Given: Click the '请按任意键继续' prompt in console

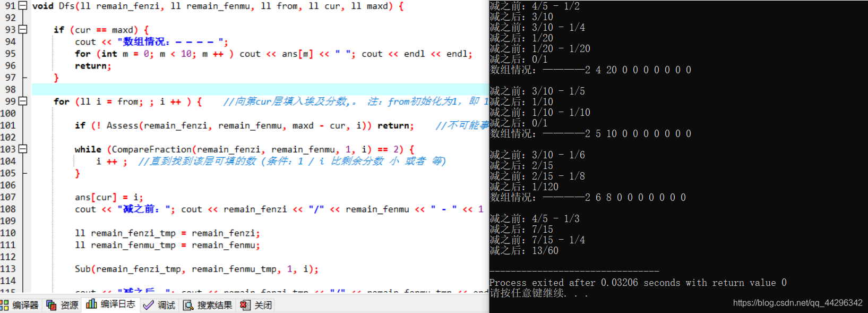Looking at the screenshot, I should pos(539,293).
